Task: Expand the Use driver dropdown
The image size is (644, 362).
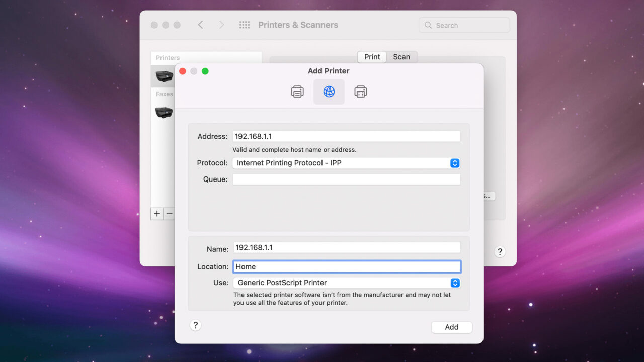Action: click(346, 283)
